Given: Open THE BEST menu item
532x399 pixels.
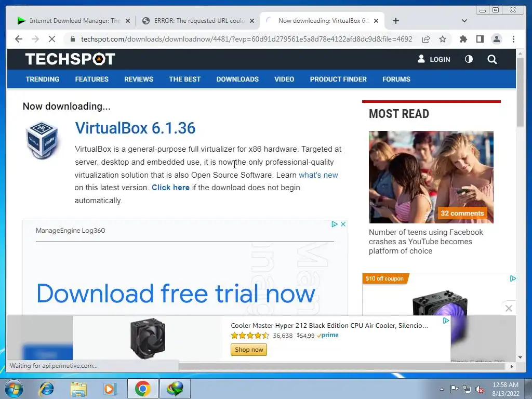Looking at the screenshot, I should tap(184, 79).
